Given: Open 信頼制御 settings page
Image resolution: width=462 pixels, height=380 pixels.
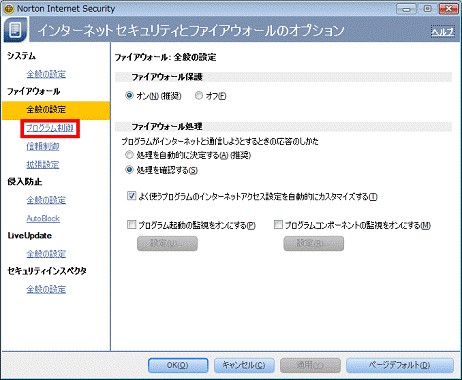Looking at the screenshot, I should click(x=43, y=146).
